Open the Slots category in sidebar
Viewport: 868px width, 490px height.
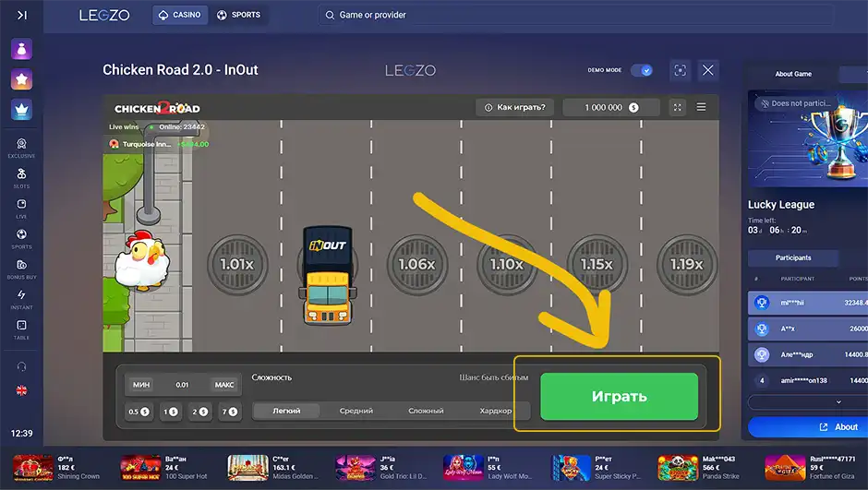(x=21, y=178)
